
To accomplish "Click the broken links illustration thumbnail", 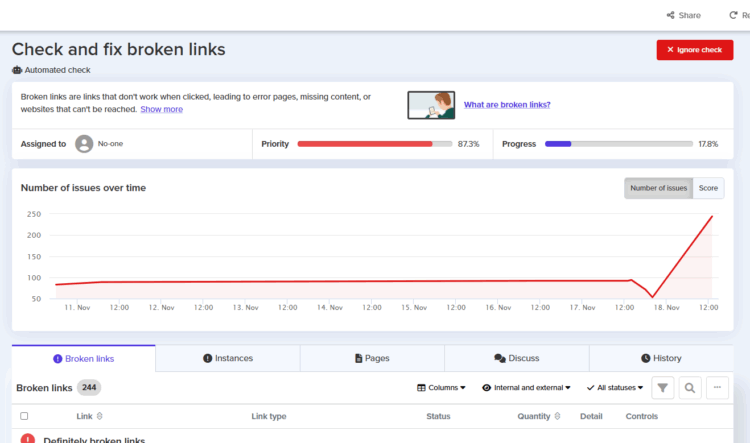I will point(431,105).
